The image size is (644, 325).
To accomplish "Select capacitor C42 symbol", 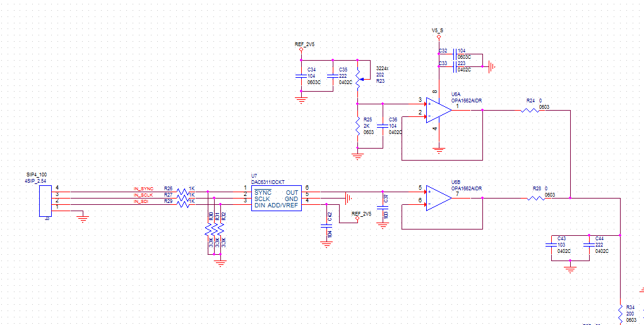I will tap(326, 226).
